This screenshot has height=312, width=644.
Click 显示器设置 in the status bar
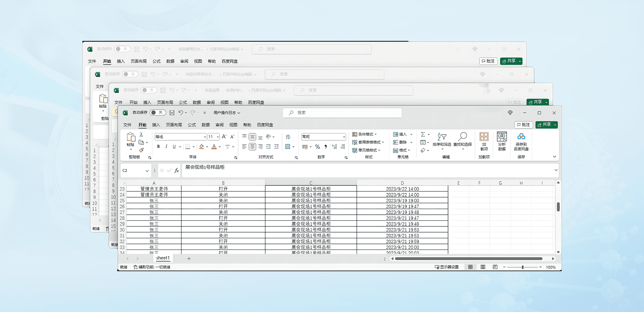pos(447,267)
